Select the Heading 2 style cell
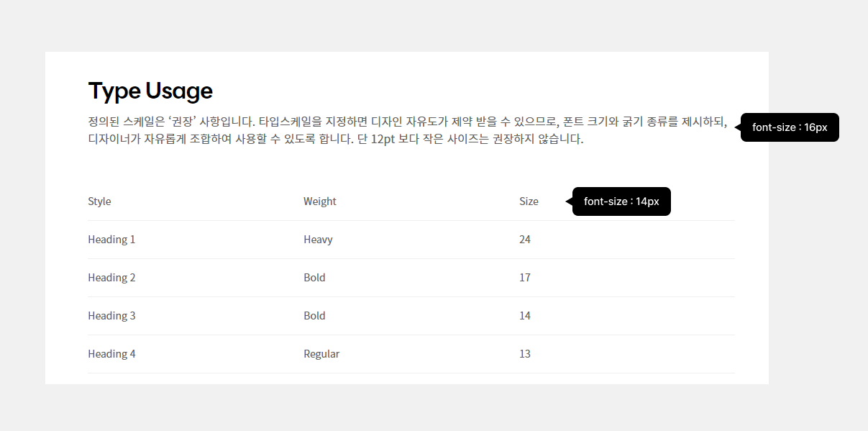Viewport: 868px width, 431px height. click(x=111, y=278)
